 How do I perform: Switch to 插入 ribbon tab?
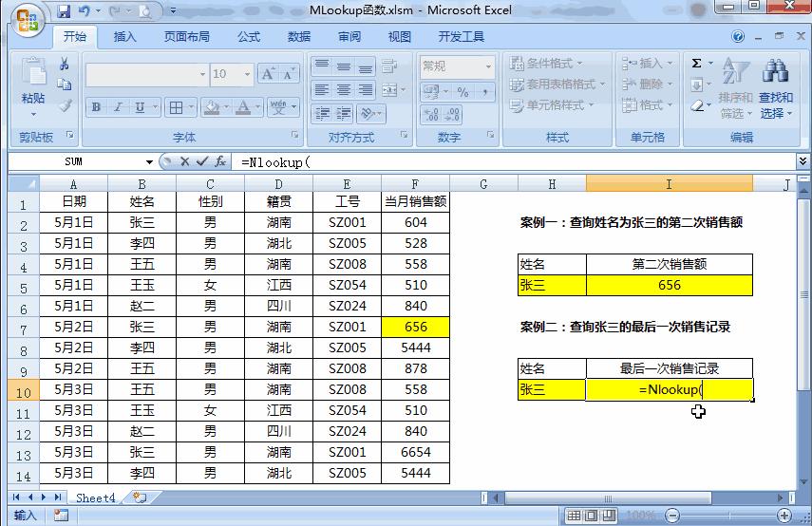pos(124,36)
